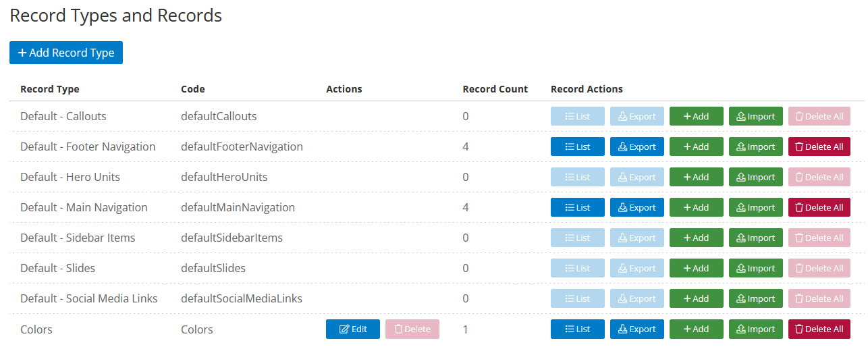Click disabled List for Default - Social Media Links

click(x=578, y=298)
